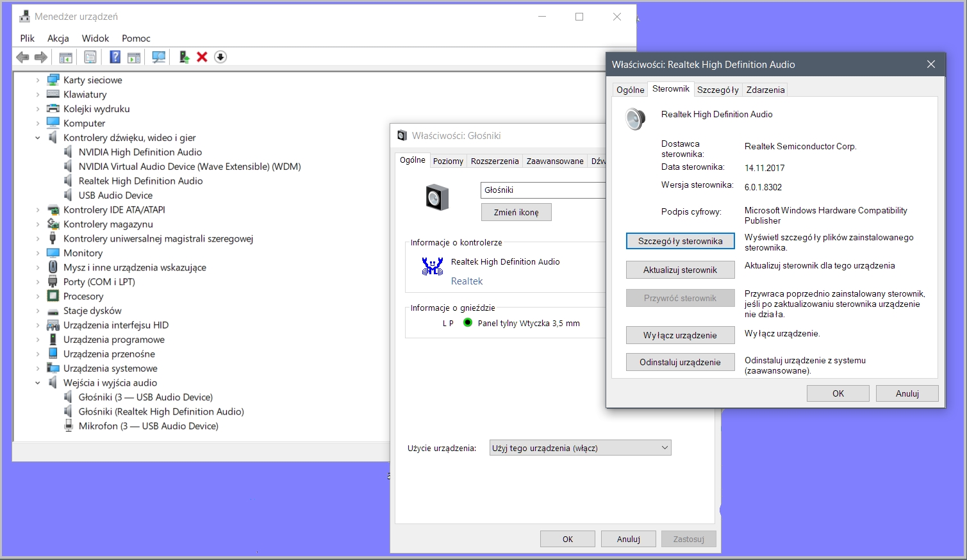Image resolution: width=967 pixels, height=560 pixels.
Task: Click OK in Realtek properties dialog
Action: [838, 393]
